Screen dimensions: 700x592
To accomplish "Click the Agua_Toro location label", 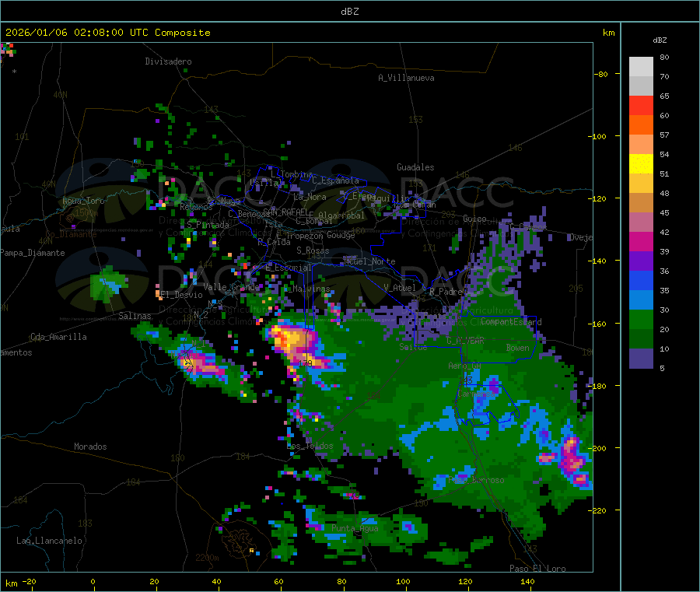I will (83, 201).
